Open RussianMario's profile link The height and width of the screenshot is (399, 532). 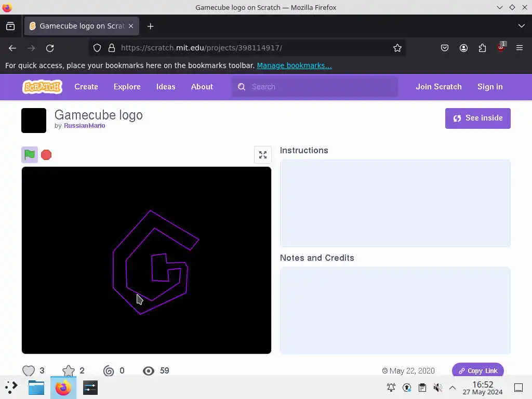[x=85, y=126]
